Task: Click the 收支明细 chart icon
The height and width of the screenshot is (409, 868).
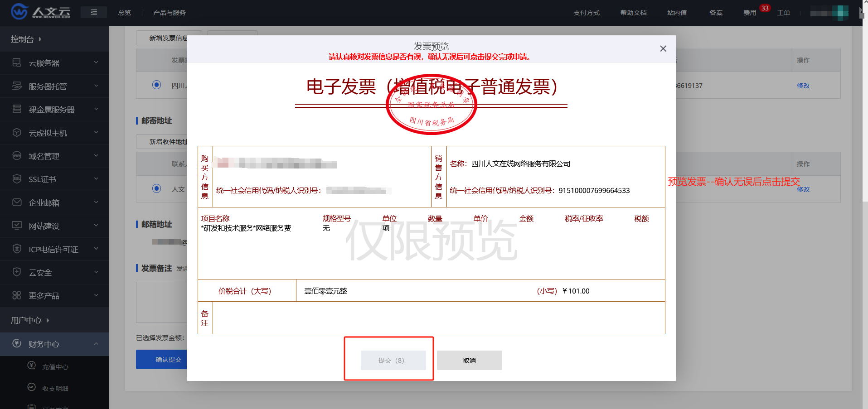Action: click(x=32, y=387)
